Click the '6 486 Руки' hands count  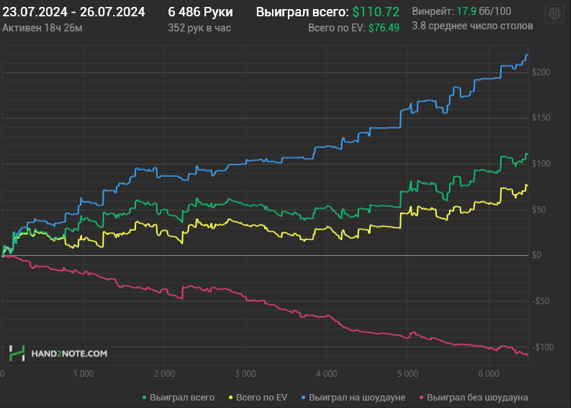(200, 12)
